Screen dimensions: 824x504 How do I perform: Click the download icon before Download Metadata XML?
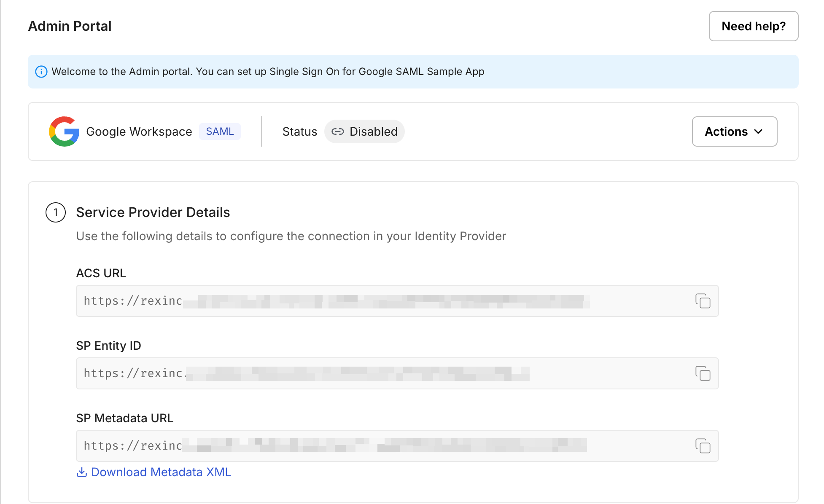click(x=81, y=472)
